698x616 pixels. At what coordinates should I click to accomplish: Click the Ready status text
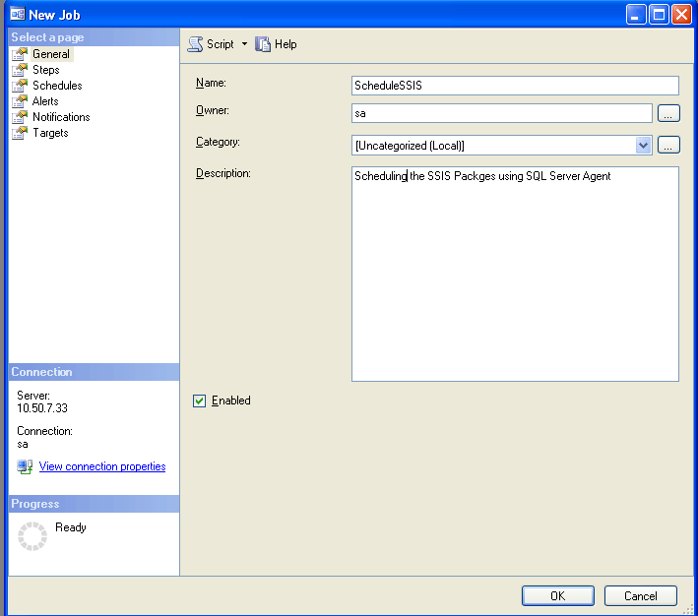pyautogui.click(x=71, y=527)
